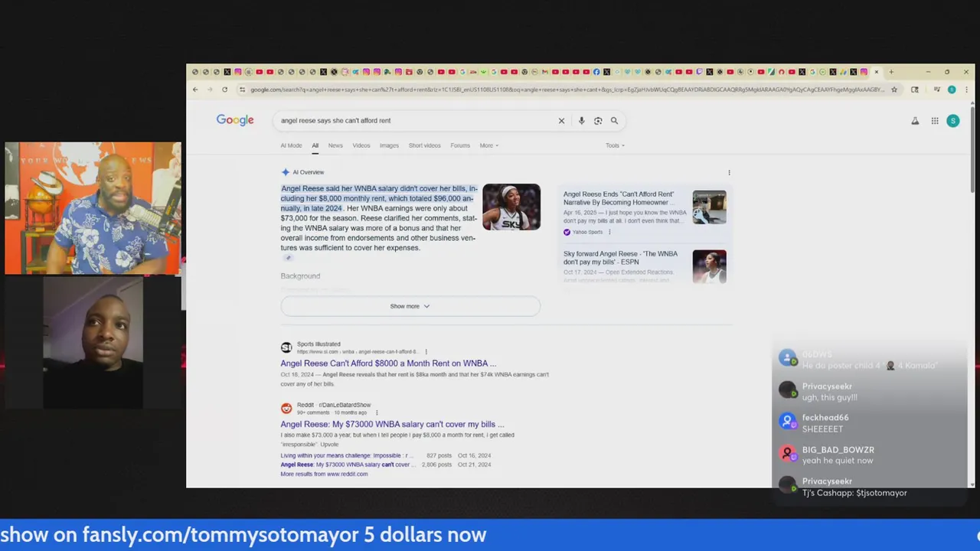Reload the page

pos(224,90)
